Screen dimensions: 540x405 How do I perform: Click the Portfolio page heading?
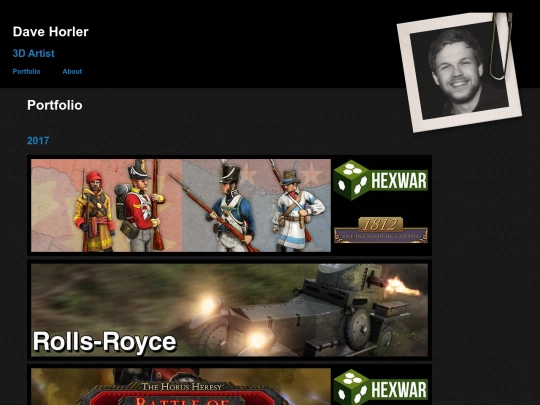pos(55,105)
